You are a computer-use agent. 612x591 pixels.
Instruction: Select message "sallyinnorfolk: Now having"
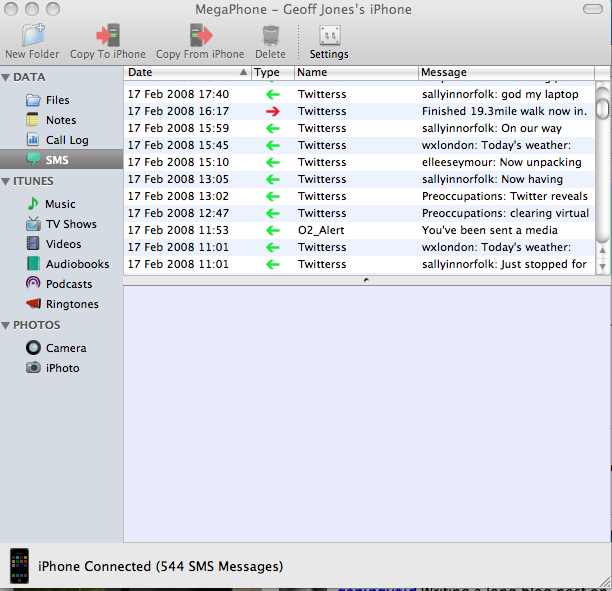pyautogui.click(x=492, y=179)
